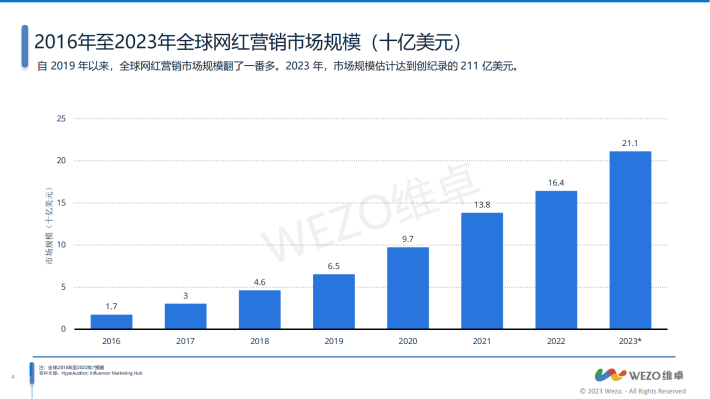Select the 2022 bar labeled 16.4
This screenshot has height=399, width=710.
click(x=556, y=260)
